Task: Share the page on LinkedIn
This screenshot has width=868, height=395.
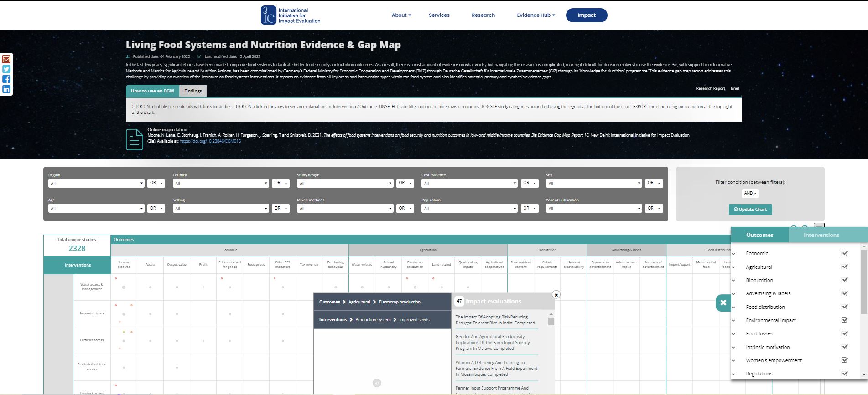Action: 6,89
